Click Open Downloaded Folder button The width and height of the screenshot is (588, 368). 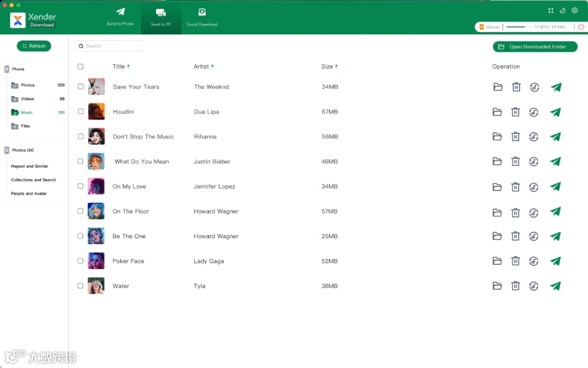(535, 46)
